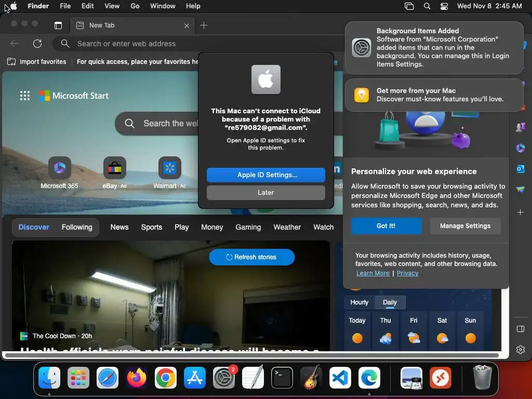Open the Learn More link
The image size is (532, 399).
click(x=373, y=273)
